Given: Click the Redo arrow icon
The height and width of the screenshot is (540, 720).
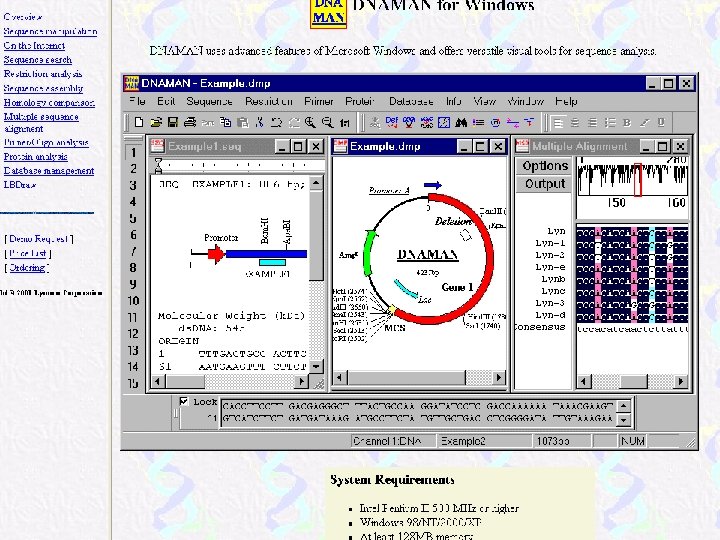Looking at the screenshot, I should [294, 122].
